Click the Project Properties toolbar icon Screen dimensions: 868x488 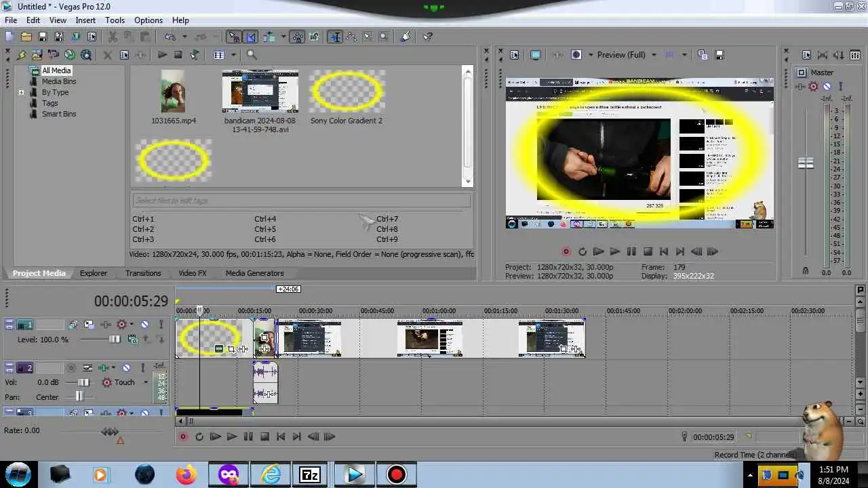coord(92,37)
